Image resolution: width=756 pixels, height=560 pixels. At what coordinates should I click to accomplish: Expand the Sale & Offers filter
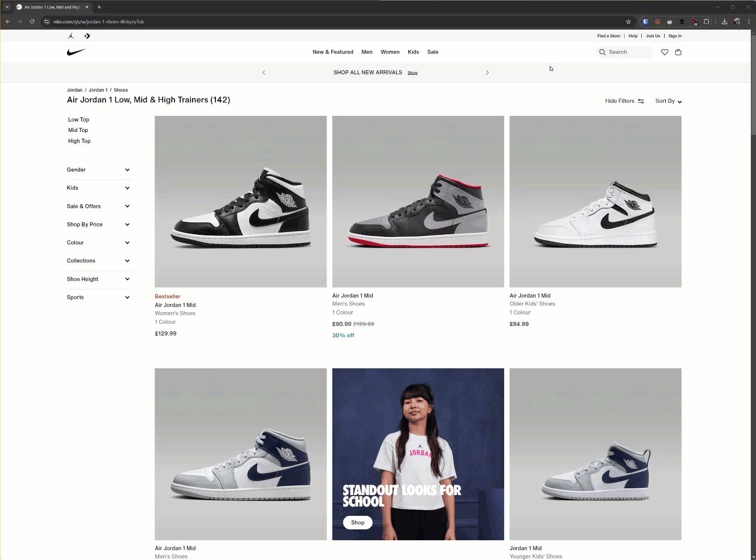tap(99, 206)
